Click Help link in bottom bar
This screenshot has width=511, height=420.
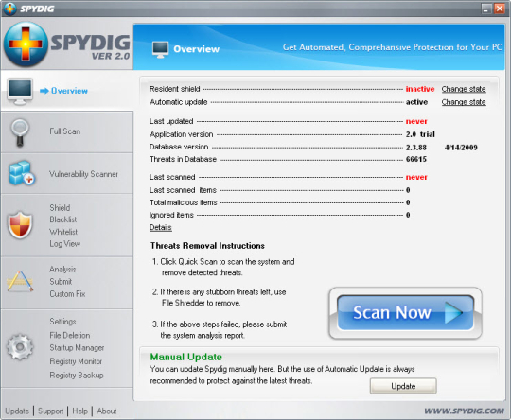click(x=79, y=411)
